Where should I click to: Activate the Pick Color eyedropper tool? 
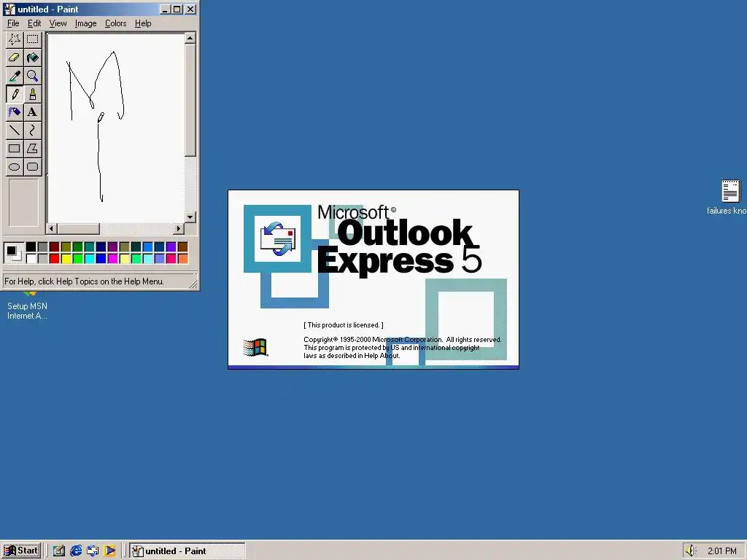point(15,76)
